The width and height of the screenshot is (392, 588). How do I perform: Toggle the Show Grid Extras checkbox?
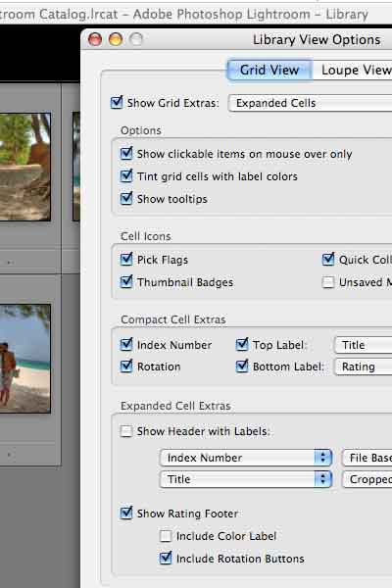pyautogui.click(x=117, y=102)
